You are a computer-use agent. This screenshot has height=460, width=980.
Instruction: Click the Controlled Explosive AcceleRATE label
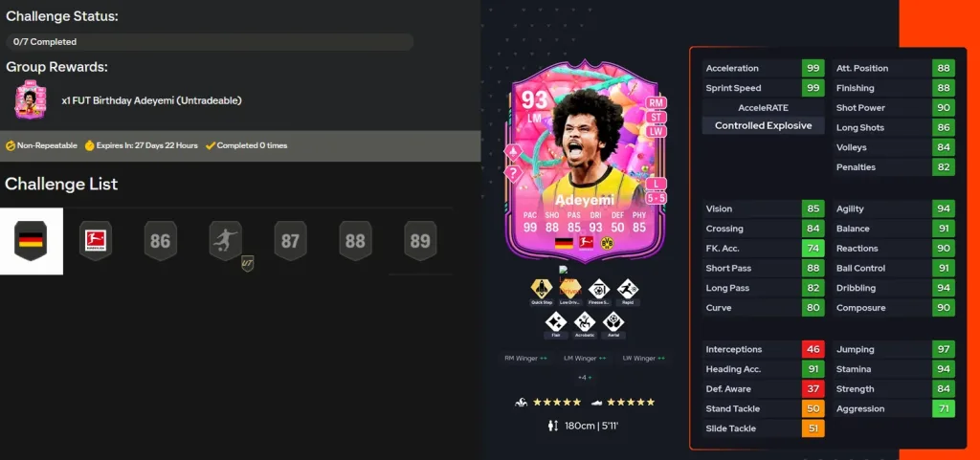pyautogui.click(x=763, y=125)
